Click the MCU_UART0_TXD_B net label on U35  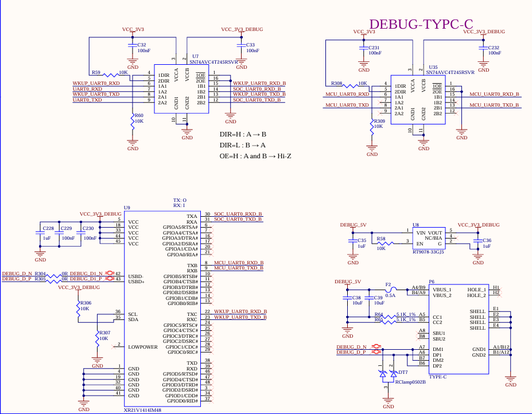(494, 105)
